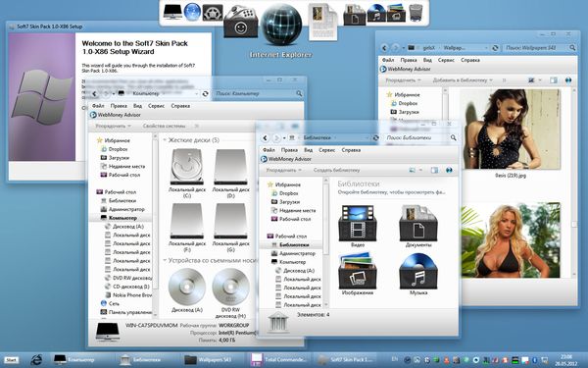Open the recycle bin icon in dock
This screenshot has width=588, height=368.
(416, 13)
